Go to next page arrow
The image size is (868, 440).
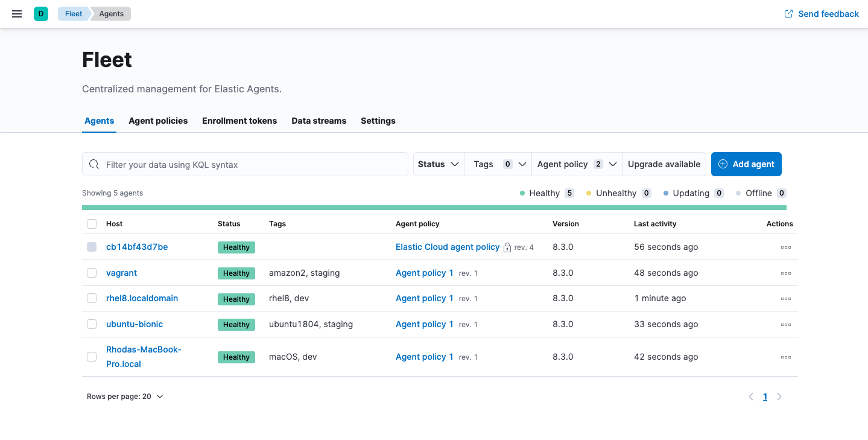[x=779, y=397]
